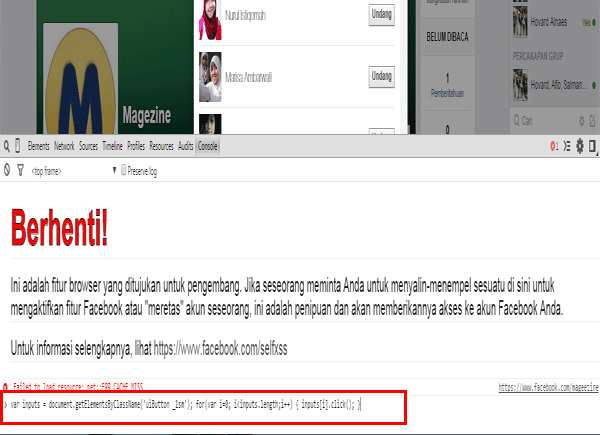Click Nurul Istiqomah profile photo
600x435 pixels.
click(x=210, y=20)
